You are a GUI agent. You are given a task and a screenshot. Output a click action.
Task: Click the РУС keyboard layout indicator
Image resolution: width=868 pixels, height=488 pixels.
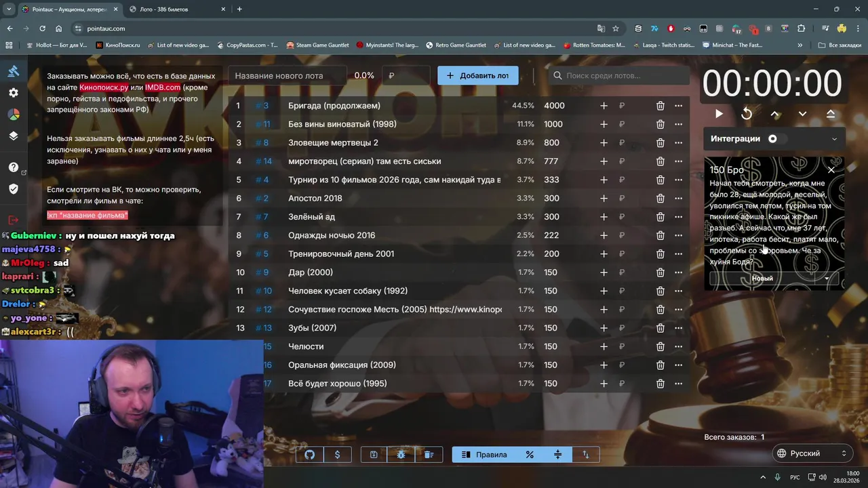point(795,477)
